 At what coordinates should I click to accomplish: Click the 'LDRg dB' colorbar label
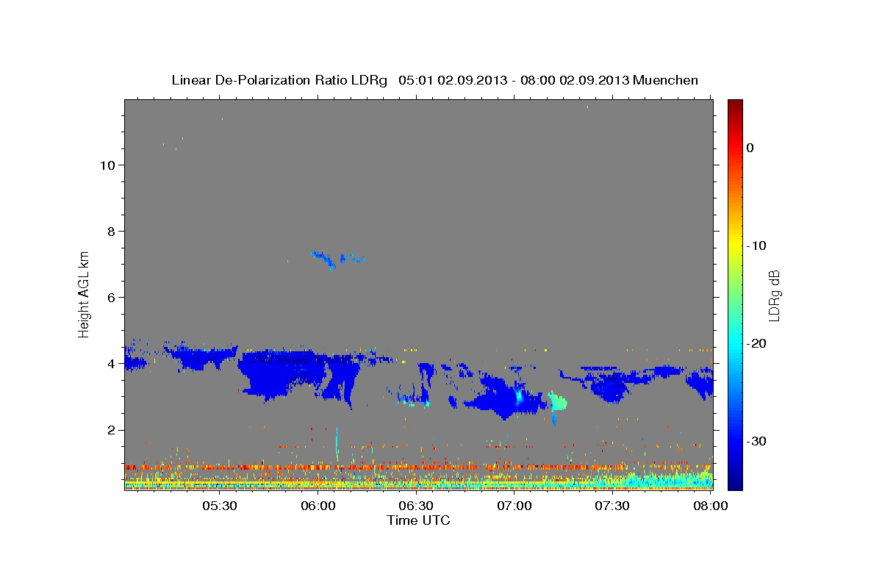(x=773, y=295)
